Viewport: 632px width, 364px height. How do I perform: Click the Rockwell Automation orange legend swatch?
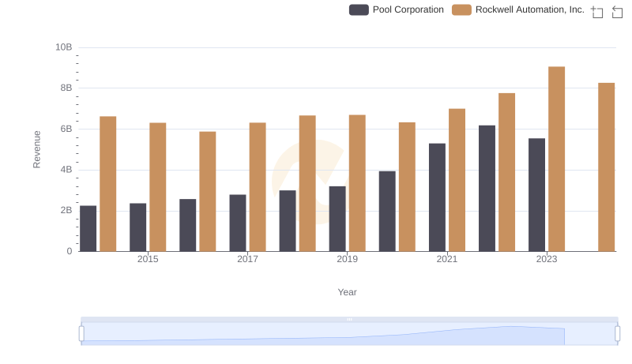(x=461, y=9)
